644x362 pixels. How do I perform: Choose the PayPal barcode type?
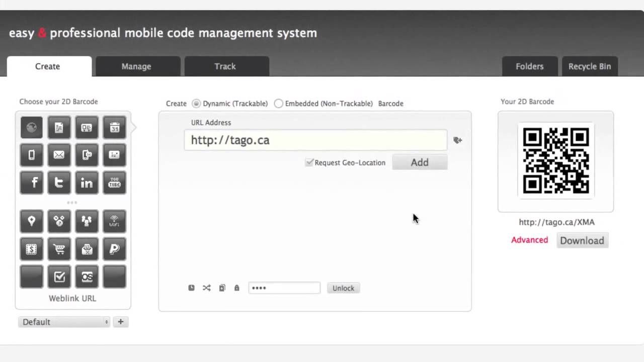[x=114, y=249]
